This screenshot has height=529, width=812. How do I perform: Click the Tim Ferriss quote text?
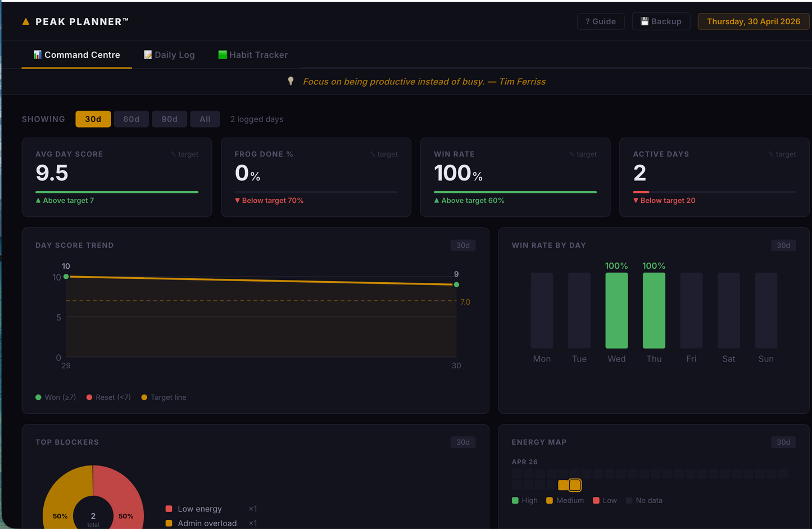point(424,82)
